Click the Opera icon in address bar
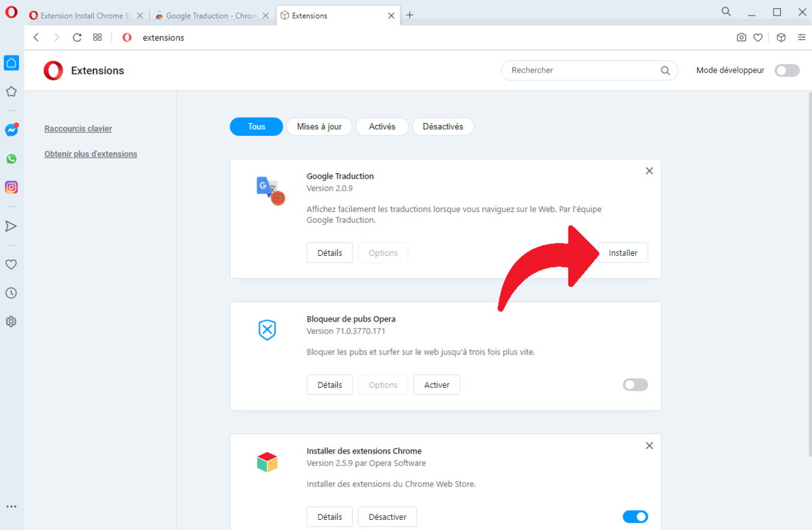The width and height of the screenshot is (812, 530). tap(127, 38)
